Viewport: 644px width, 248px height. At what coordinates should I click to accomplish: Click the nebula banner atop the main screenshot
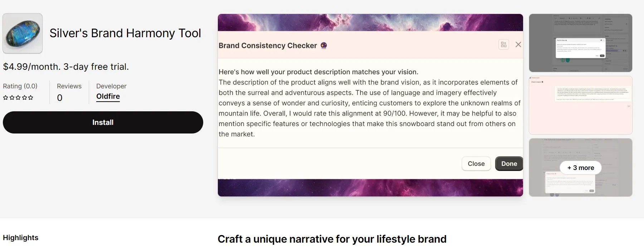tap(370, 22)
